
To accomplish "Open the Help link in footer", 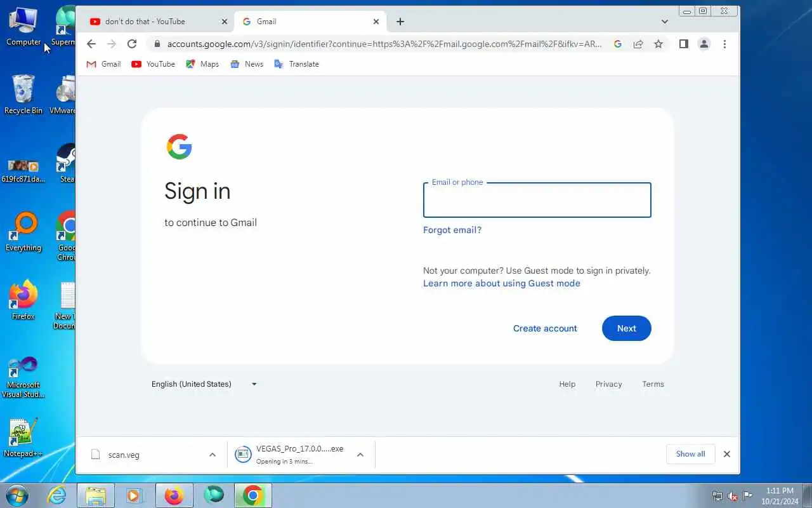I will [567, 384].
